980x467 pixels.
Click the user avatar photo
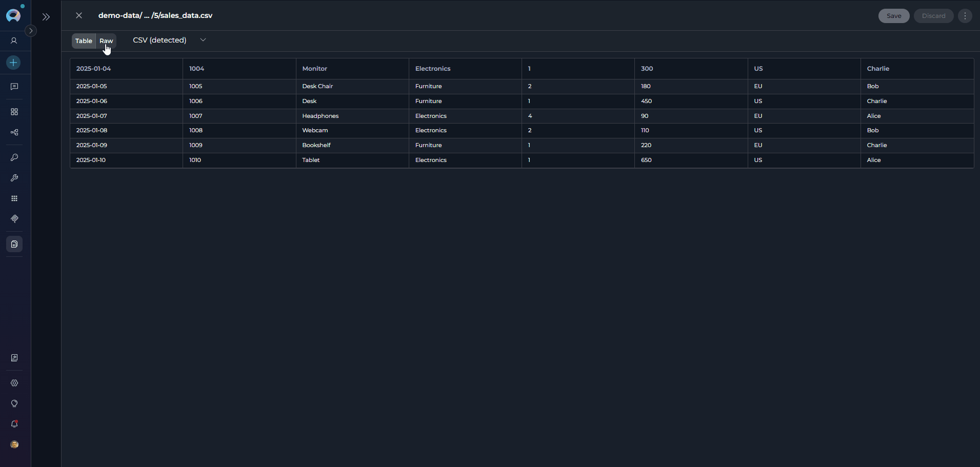point(14,444)
